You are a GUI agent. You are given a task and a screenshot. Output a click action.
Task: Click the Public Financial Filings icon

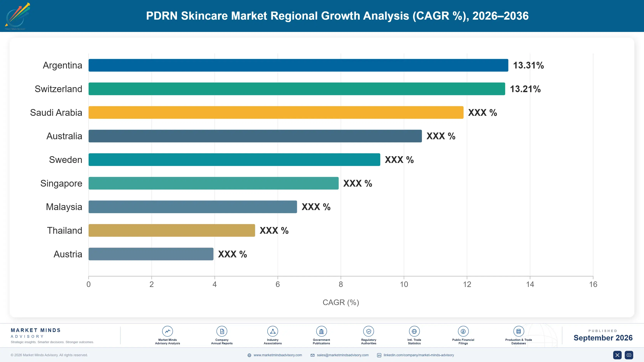(463, 331)
